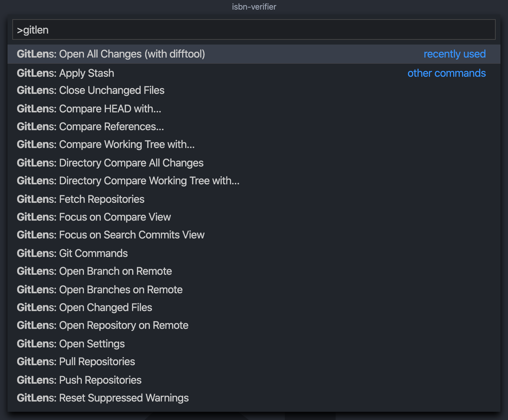Run GitLens: Directory Compare All Changes
The image size is (508, 420).
(x=110, y=163)
